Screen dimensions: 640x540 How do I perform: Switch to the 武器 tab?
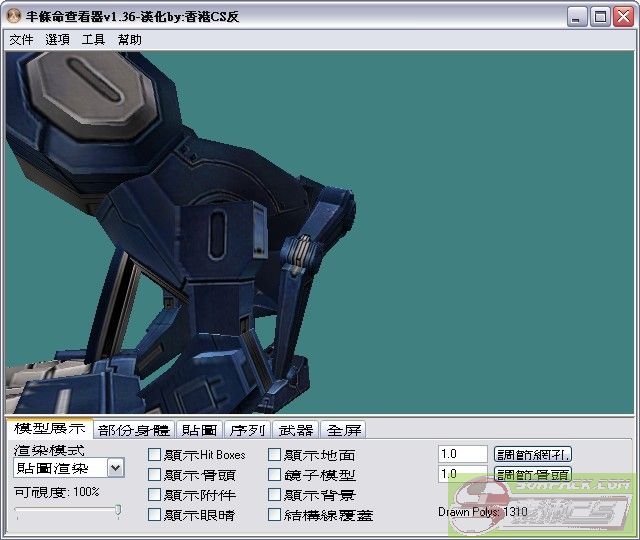296,430
